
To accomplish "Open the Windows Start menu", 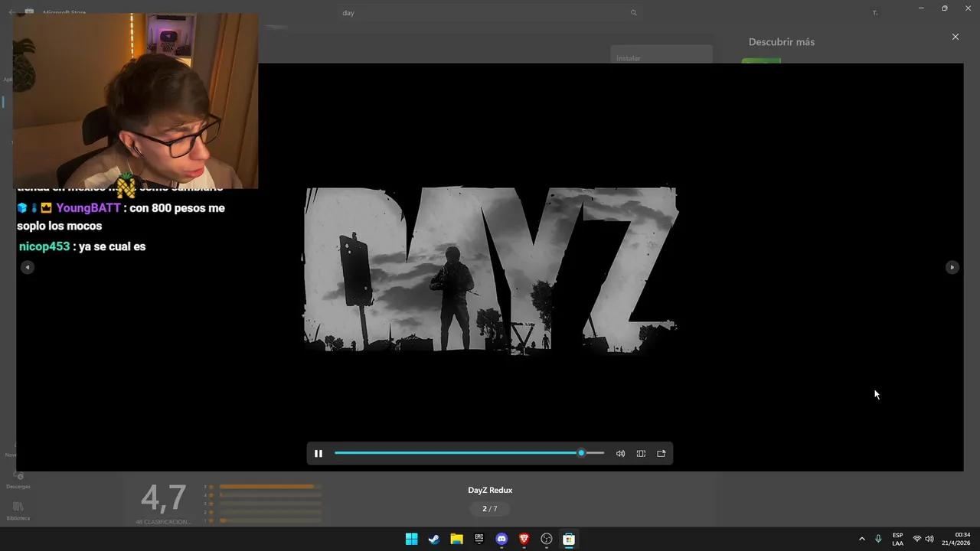I will tap(411, 539).
